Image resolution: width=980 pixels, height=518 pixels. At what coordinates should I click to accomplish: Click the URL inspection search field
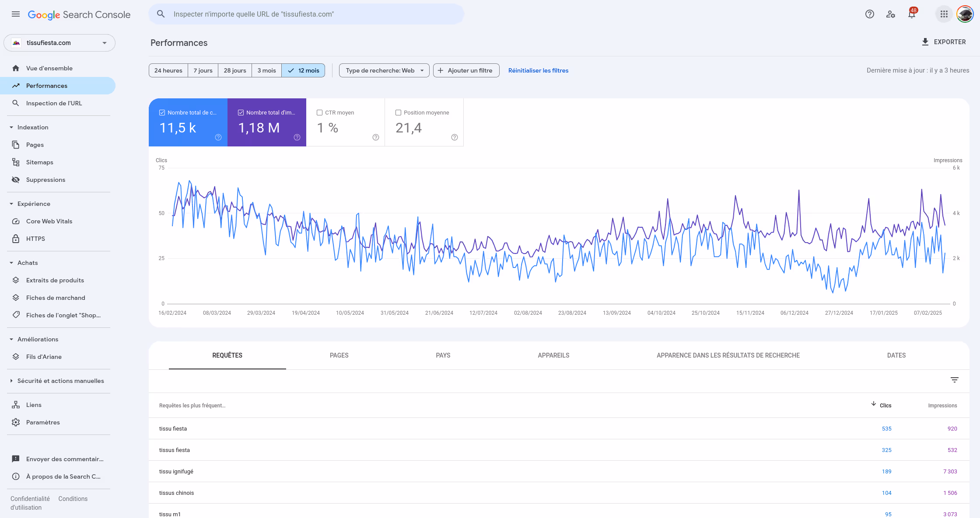(306, 14)
